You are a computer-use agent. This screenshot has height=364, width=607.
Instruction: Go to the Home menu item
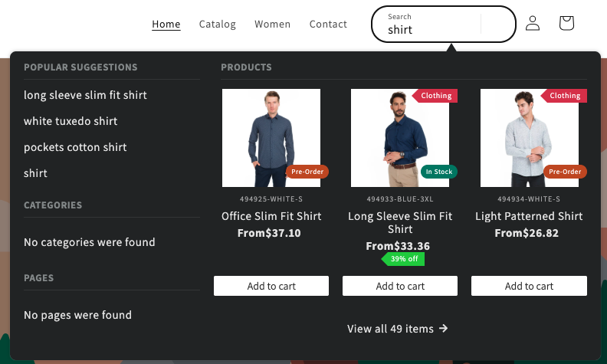[166, 24]
